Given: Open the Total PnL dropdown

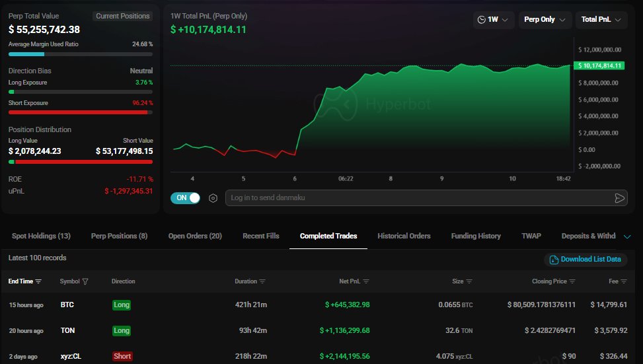Looking at the screenshot, I should pos(601,20).
